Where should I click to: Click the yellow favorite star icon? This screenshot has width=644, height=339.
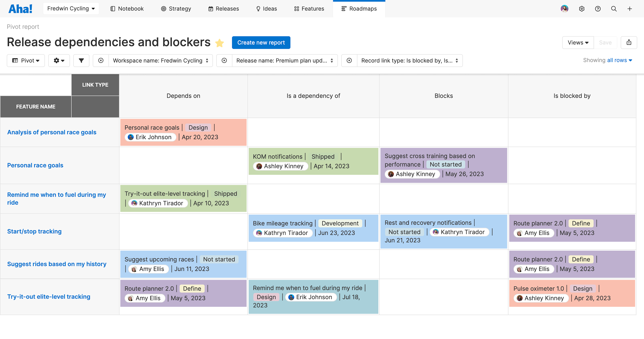219,43
